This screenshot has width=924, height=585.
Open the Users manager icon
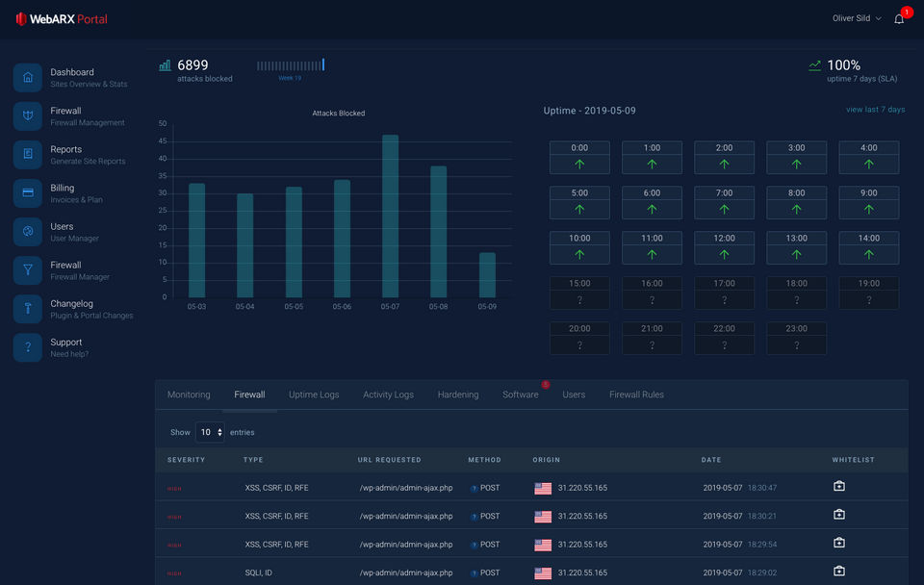click(x=28, y=232)
